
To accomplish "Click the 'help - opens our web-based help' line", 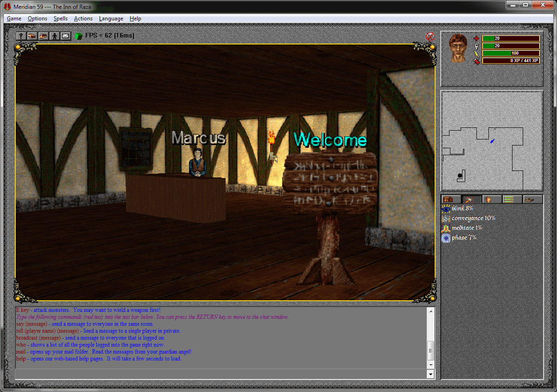I will pyautogui.click(x=99, y=359).
